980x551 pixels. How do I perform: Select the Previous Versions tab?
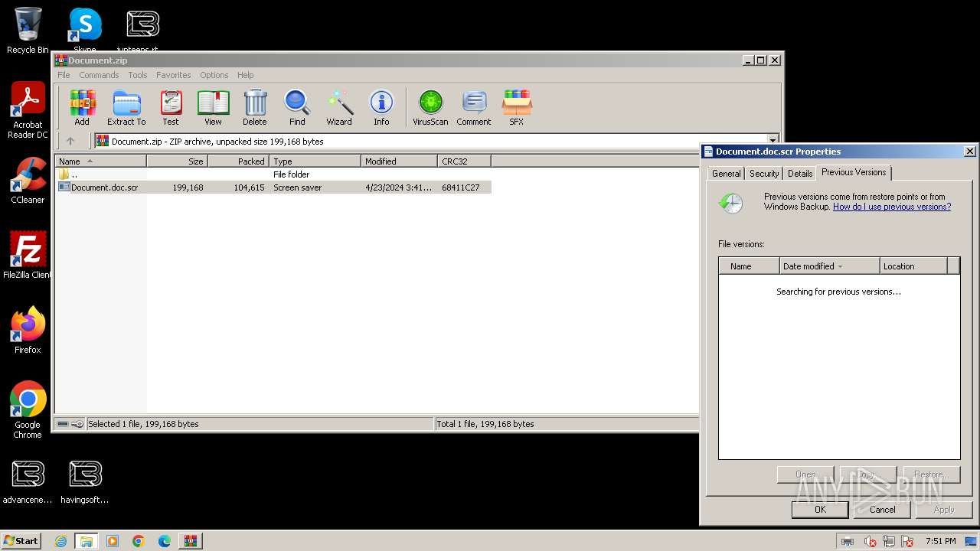854,172
